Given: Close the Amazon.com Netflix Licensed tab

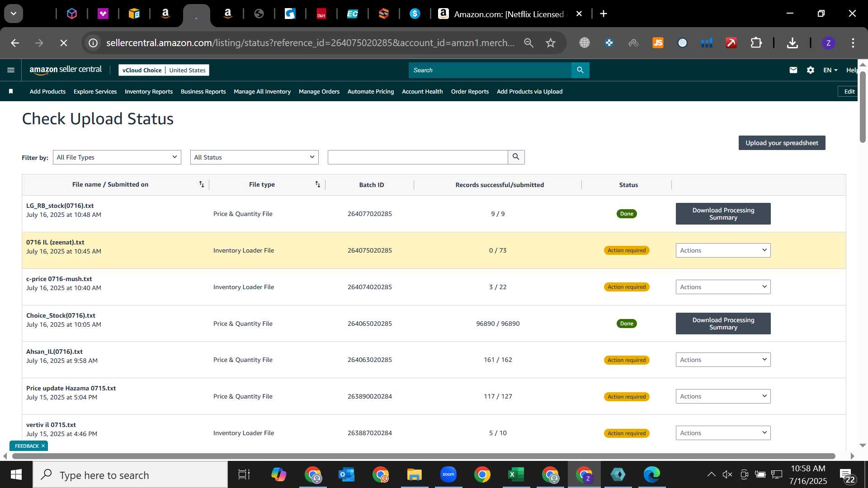Looking at the screenshot, I should (579, 14).
